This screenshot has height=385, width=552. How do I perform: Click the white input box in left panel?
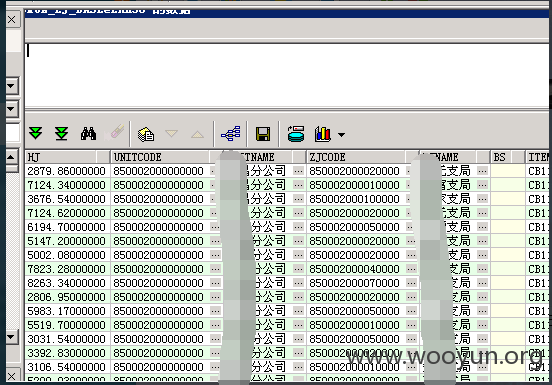click(13, 133)
